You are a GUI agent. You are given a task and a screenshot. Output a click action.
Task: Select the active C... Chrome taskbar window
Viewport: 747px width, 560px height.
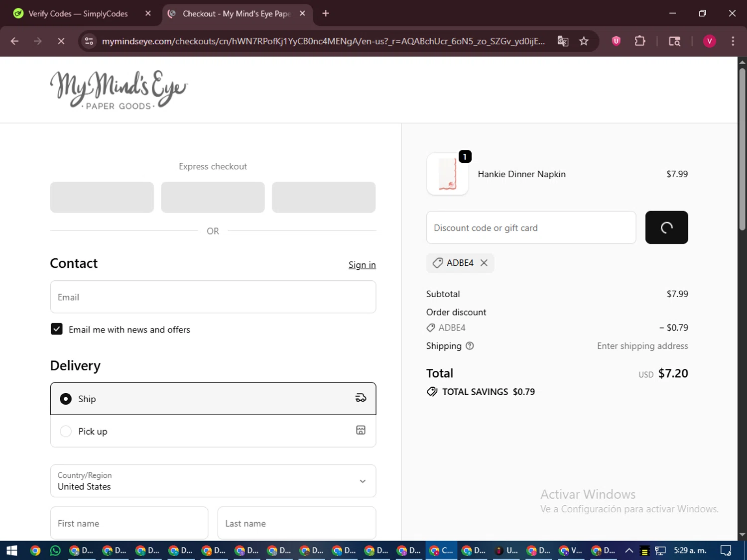coord(442,551)
